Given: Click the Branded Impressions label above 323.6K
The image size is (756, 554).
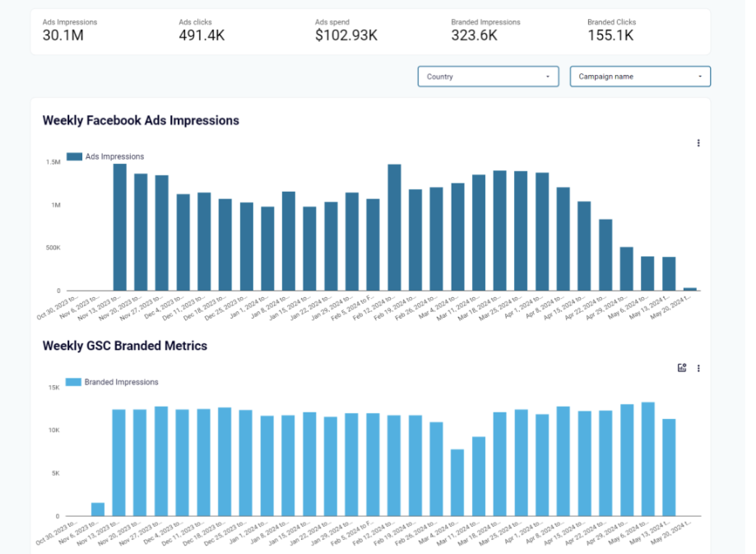Looking at the screenshot, I should click(485, 22).
